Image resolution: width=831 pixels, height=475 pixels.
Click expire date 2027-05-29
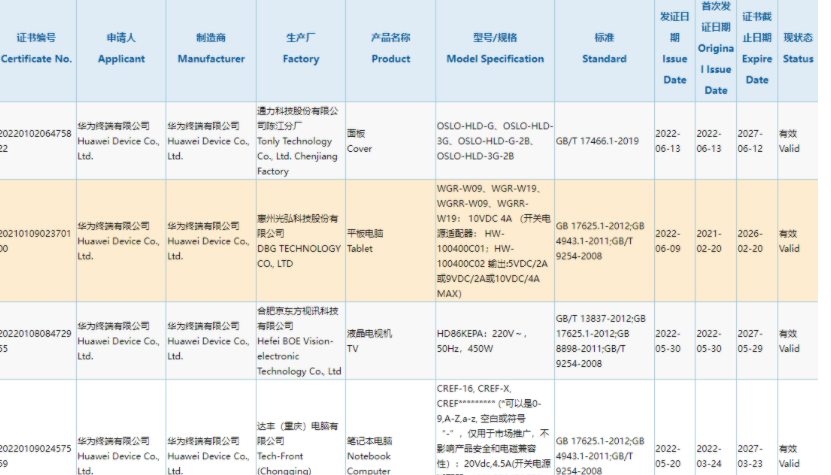pyautogui.click(x=757, y=341)
